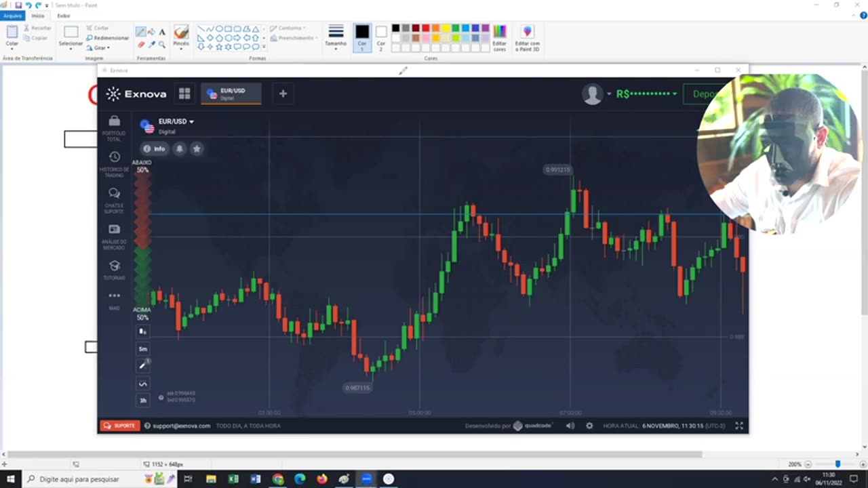
Task: Open the 3h chart timeframe selector
Action: pyautogui.click(x=142, y=401)
